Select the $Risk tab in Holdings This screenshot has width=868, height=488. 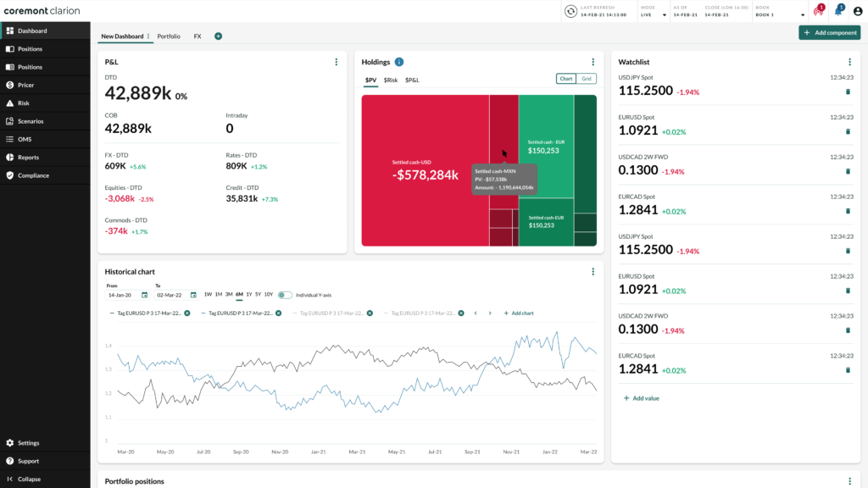(x=391, y=80)
